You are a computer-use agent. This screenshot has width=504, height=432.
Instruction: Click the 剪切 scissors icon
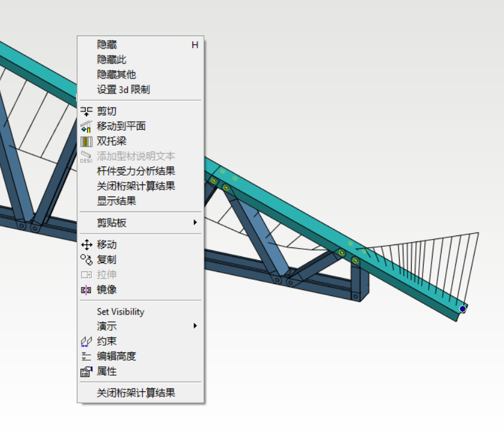click(86, 111)
